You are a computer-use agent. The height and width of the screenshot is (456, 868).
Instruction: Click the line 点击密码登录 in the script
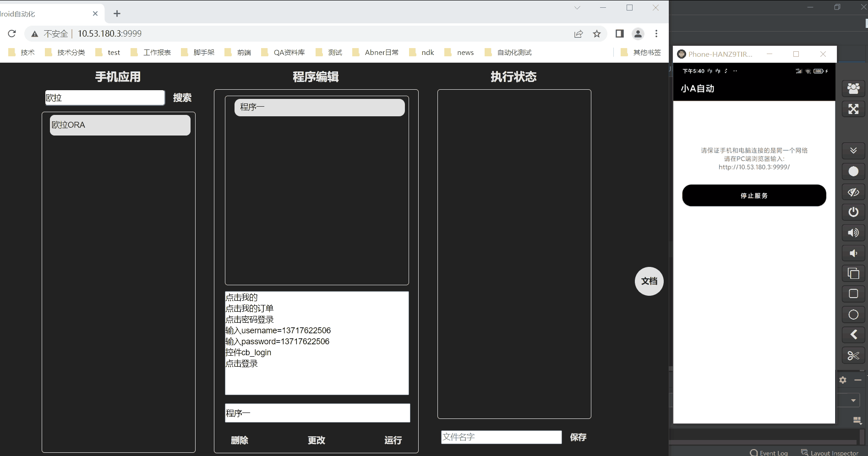click(x=250, y=320)
